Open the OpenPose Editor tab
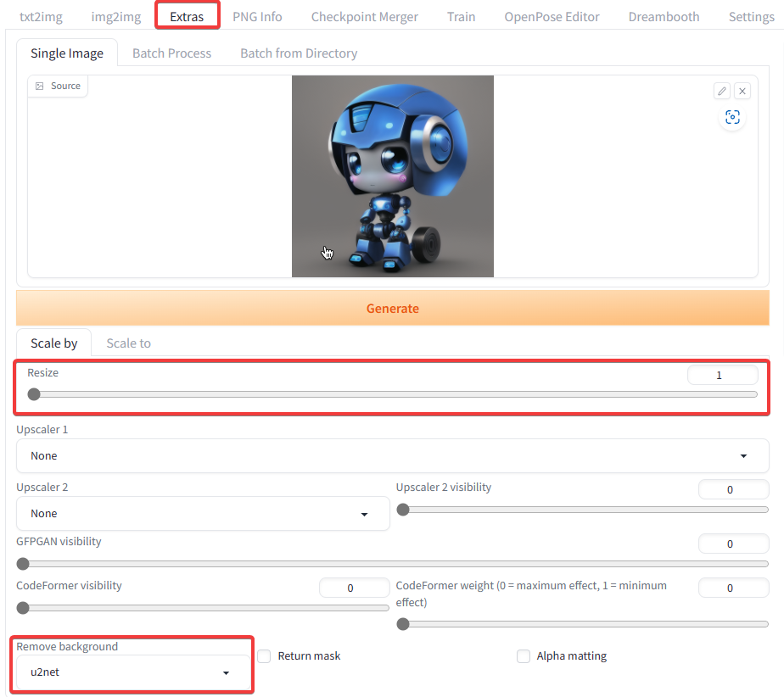784x697 pixels. 552,16
